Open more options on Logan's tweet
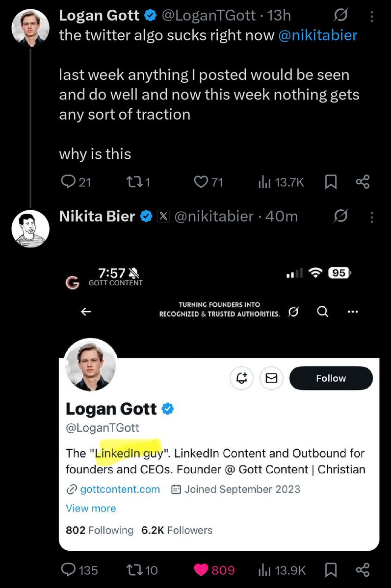The image size is (391, 588). pyautogui.click(x=371, y=16)
